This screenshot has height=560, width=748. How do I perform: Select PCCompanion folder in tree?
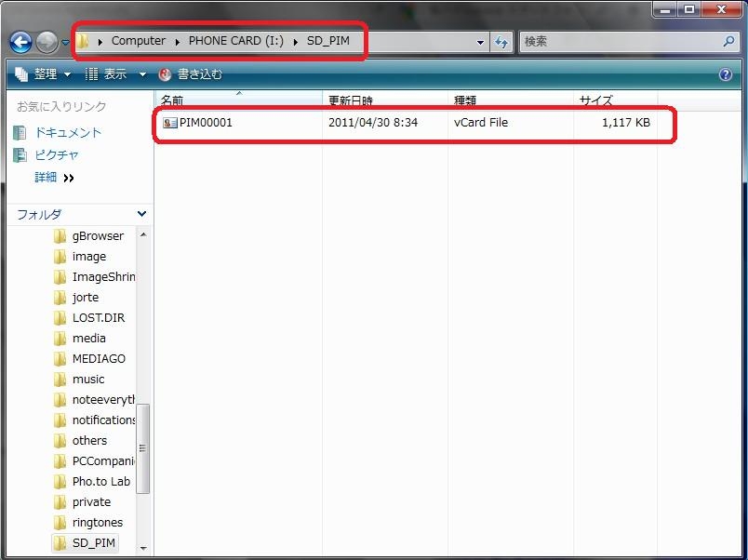103,461
